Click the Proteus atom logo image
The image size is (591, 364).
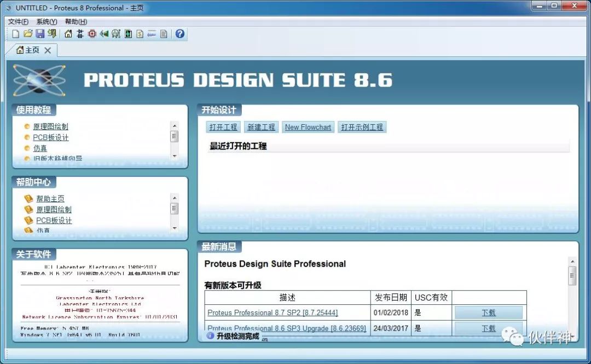pyautogui.click(x=39, y=80)
